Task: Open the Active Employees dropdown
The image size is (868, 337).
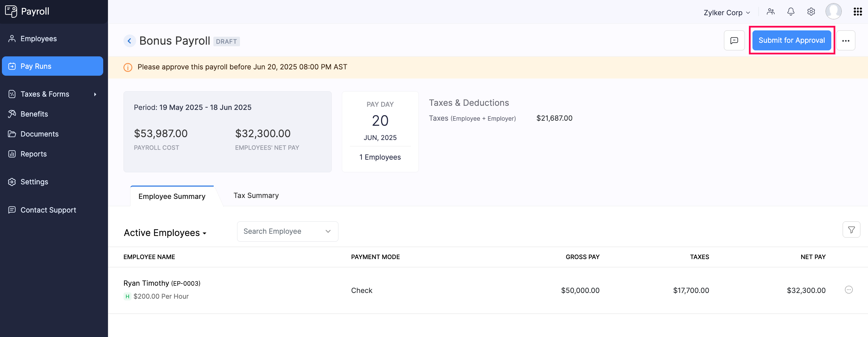Action: (165, 232)
